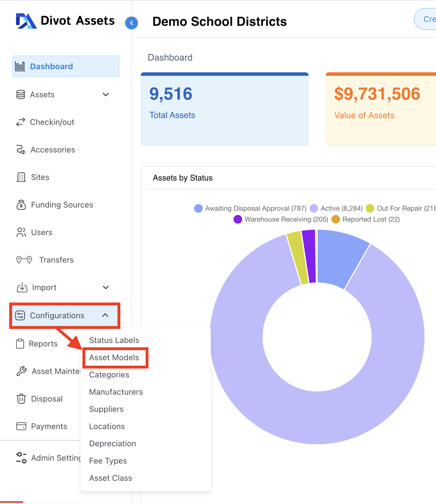Image resolution: width=436 pixels, height=504 pixels.
Task: Expand the Import submenu chevron
Action: (x=106, y=288)
